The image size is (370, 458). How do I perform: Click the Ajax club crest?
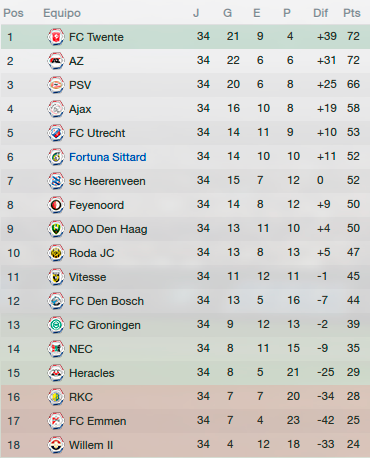coord(56,109)
